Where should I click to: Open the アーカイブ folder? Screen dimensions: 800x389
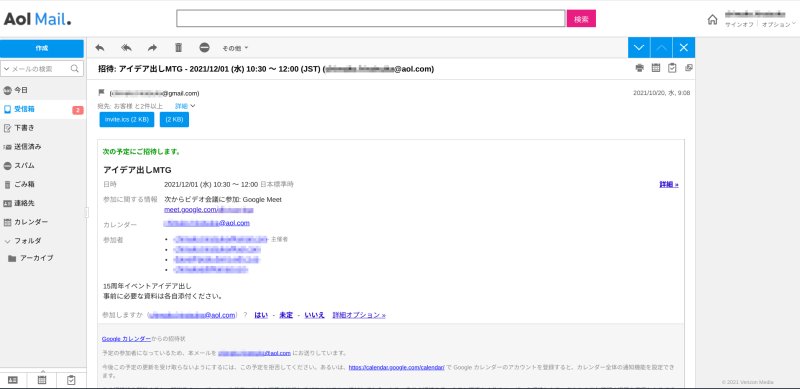36,258
